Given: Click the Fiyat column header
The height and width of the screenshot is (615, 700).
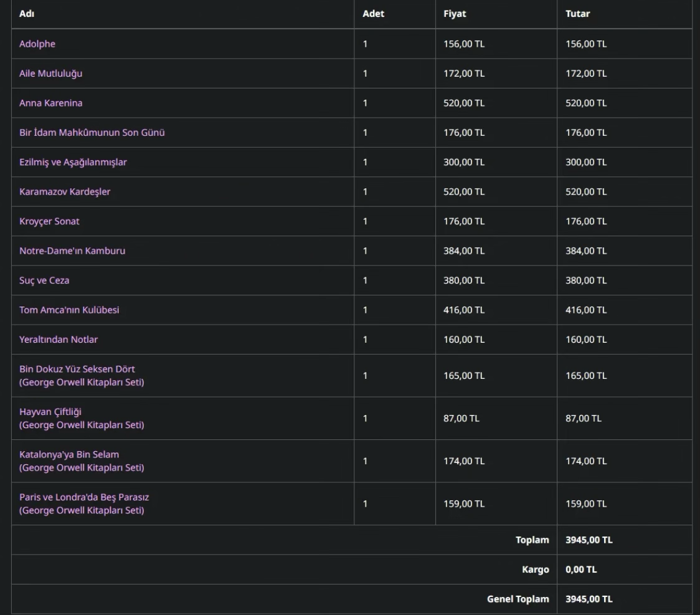Looking at the screenshot, I should (455, 14).
